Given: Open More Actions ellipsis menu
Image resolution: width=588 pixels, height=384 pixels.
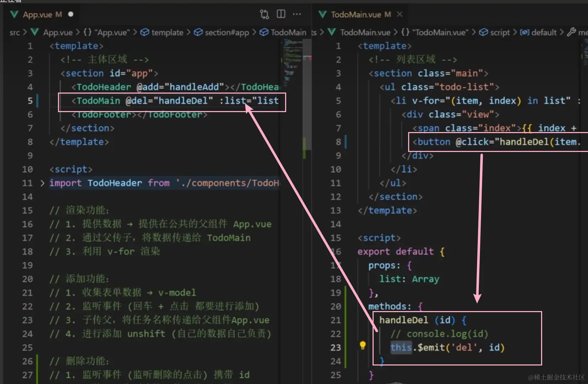Looking at the screenshot, I should click(297, 14).
